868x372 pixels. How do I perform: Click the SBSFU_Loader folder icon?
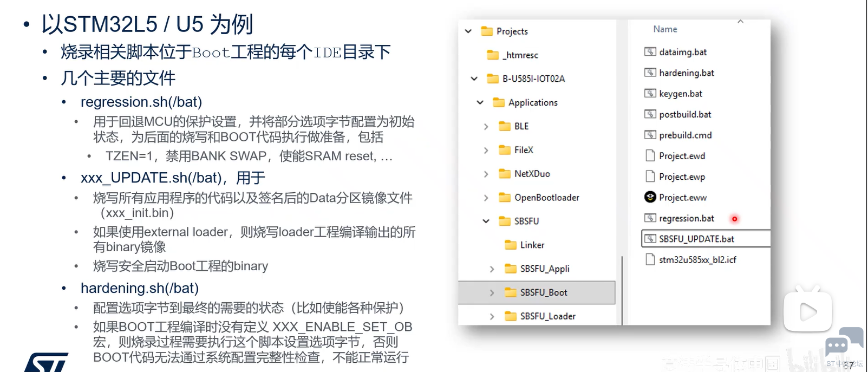511,316
